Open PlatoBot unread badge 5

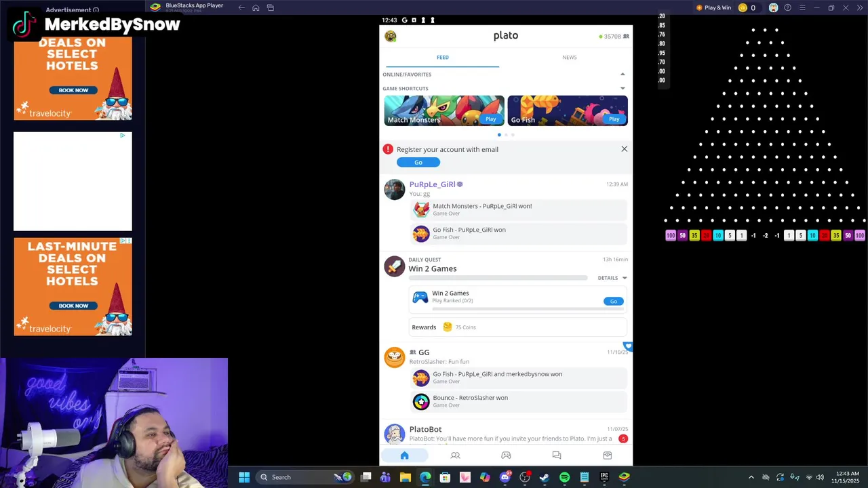623,439
